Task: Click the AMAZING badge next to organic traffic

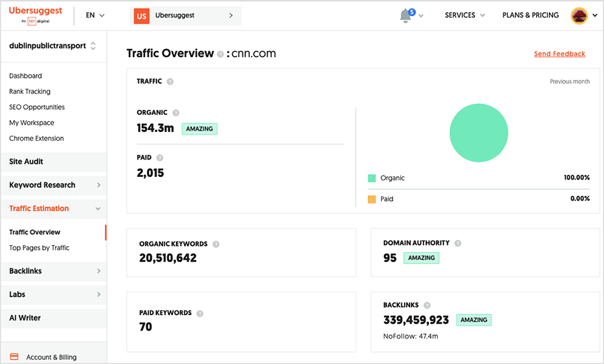Action: tap(199, 129)
